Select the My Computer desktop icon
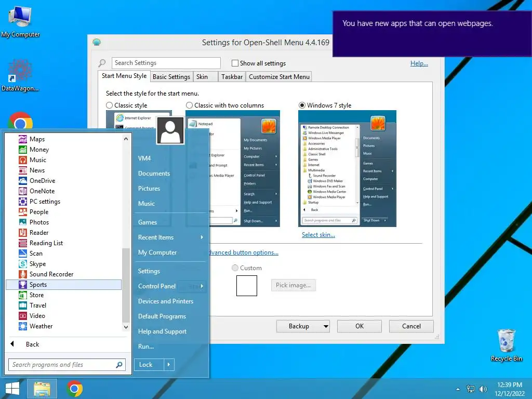 20,22
